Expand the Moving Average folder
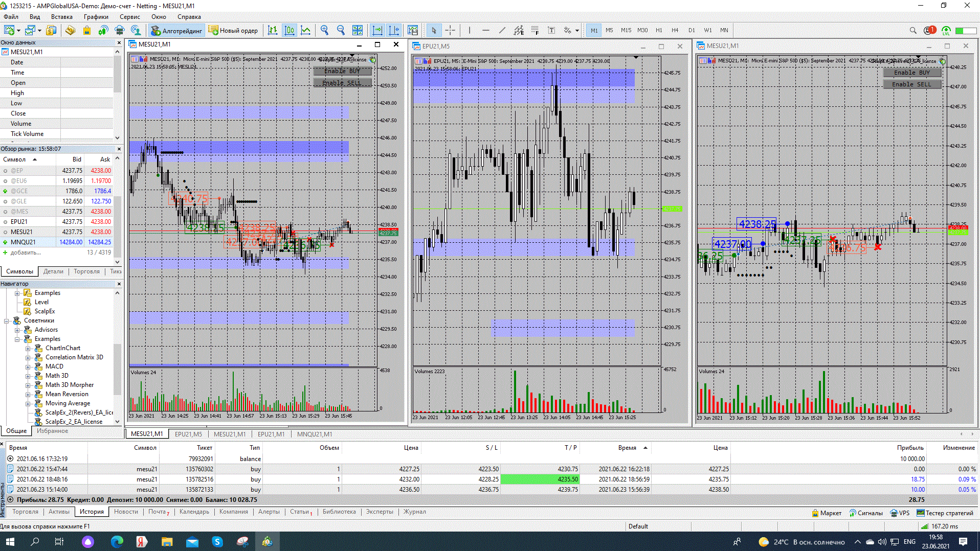980x551 pixels. click(28, 404)
